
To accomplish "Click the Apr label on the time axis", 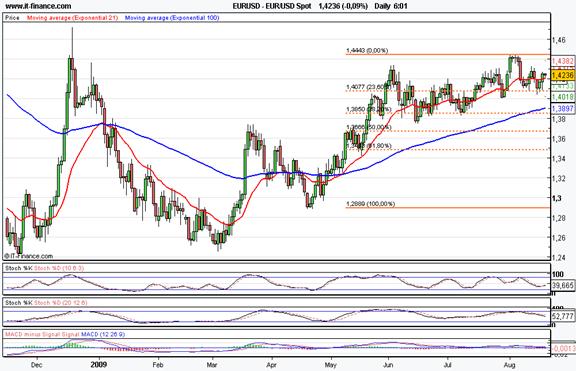I will (271, 365).
